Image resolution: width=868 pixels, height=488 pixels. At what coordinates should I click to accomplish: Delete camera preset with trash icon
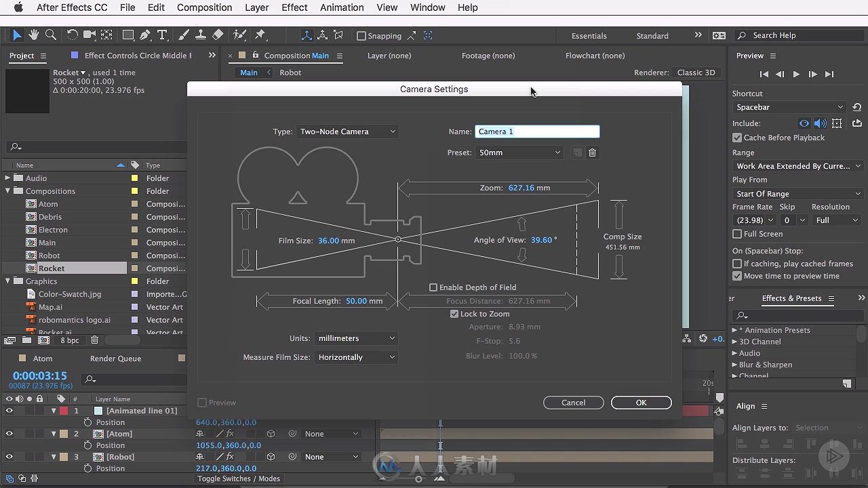592,152
